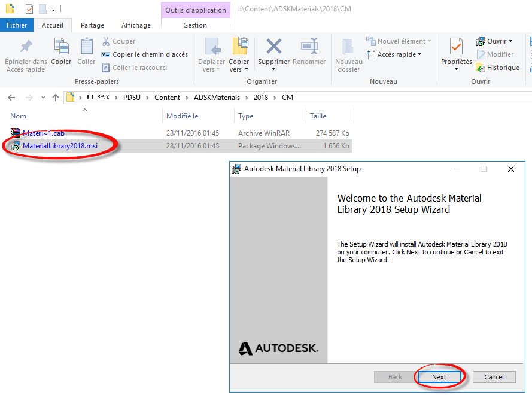Image resolution: width=532 pixels, height=395 pixels.
Task: Click the Explorer window folder icon in title bar
Action: [10, 8]
